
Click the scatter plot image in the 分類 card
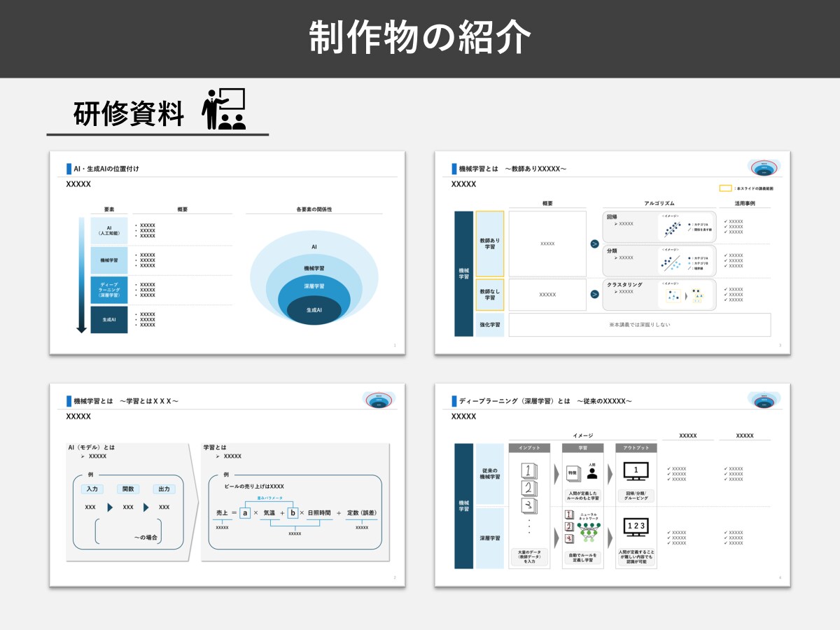673,262
